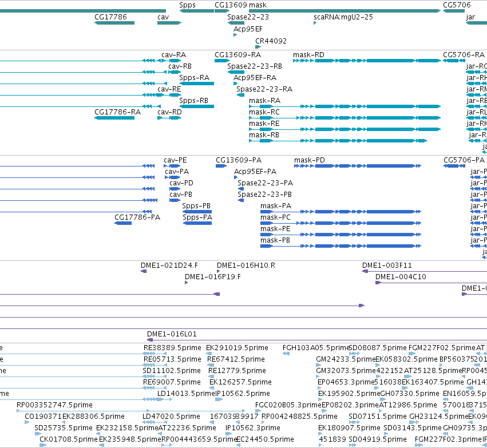Open the RE67412.5prime EST label
Viewport: 487px width, 448px height.
pos(236,359)
